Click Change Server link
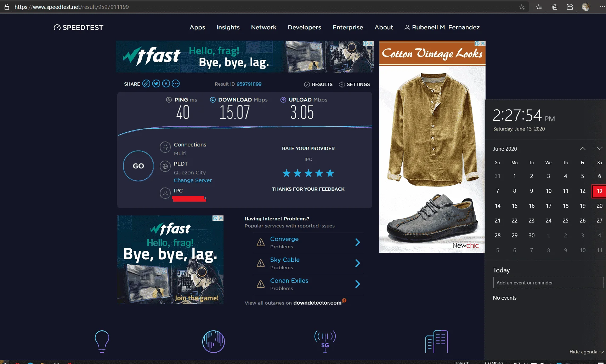The width and height of the screenshot is (606, 364). coord(193,180)
